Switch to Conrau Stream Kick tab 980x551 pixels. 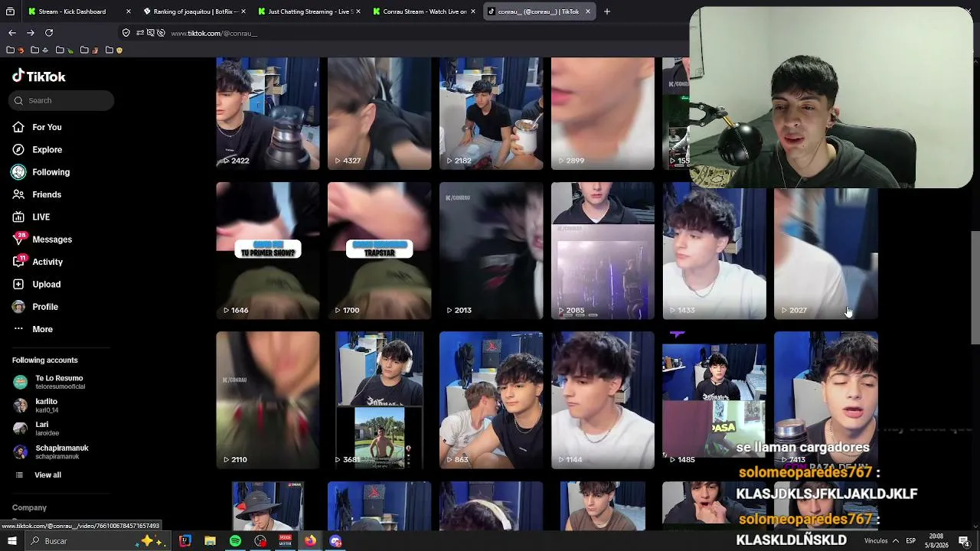[x=425, y=11]
